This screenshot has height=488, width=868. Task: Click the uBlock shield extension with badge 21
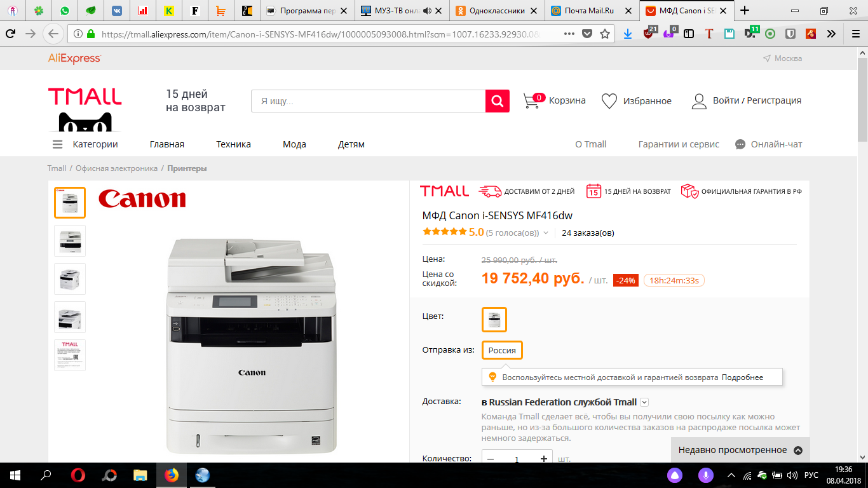649,33
